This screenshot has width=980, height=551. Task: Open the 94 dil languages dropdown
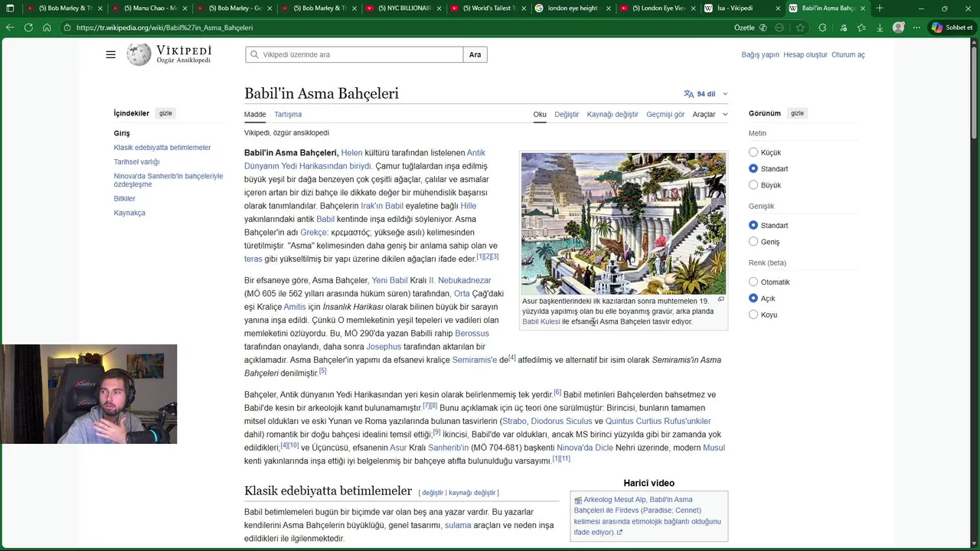(705, 94)
